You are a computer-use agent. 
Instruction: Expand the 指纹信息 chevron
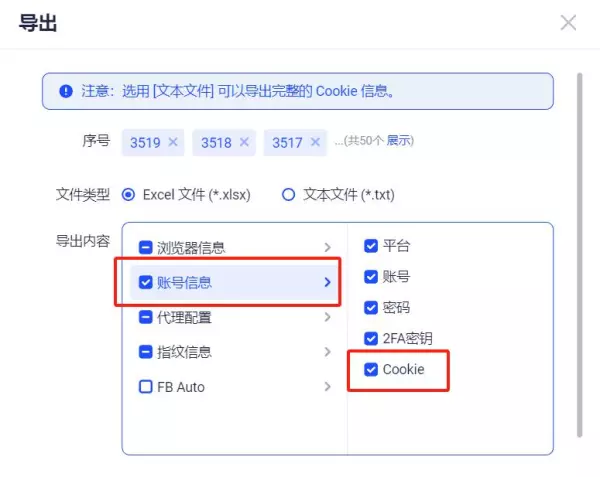pos(327,352)
